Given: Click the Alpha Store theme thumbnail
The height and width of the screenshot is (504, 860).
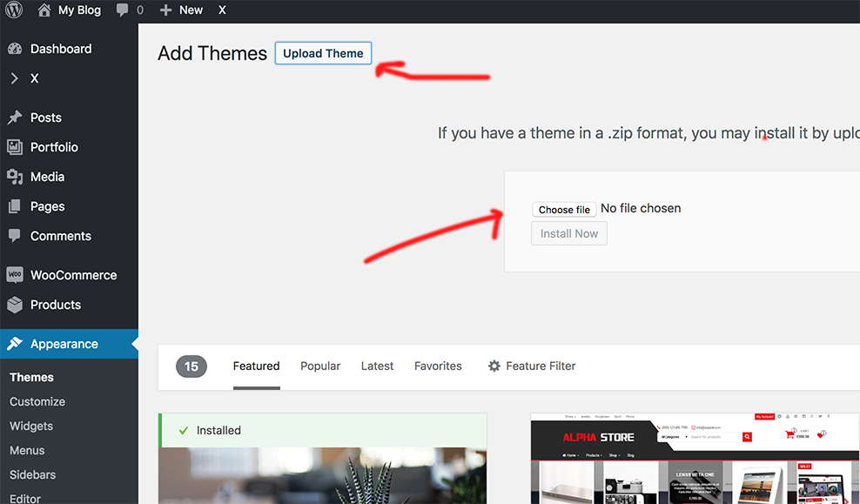Looking at the screenshot, I should [695, 459].
